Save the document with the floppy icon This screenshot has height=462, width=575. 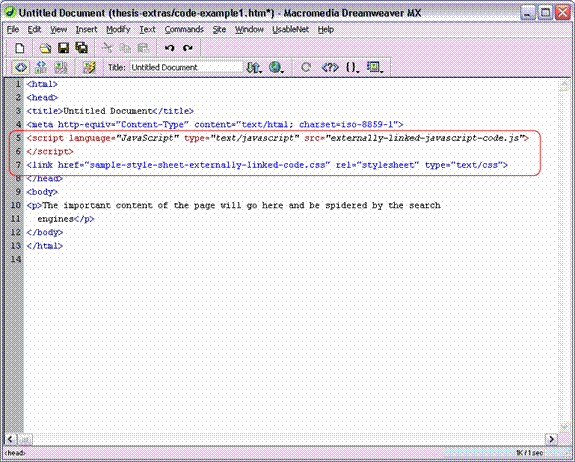[63, 48]
